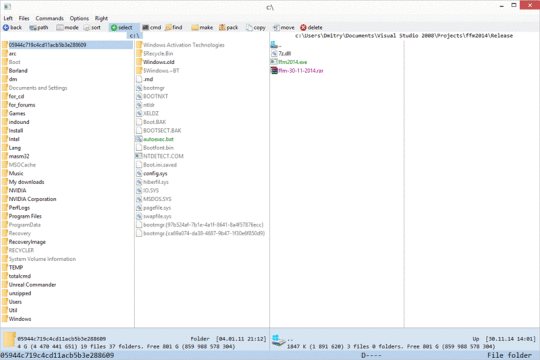Select the pagefile.sys file
540x360 pixels.
pos(157,208)
